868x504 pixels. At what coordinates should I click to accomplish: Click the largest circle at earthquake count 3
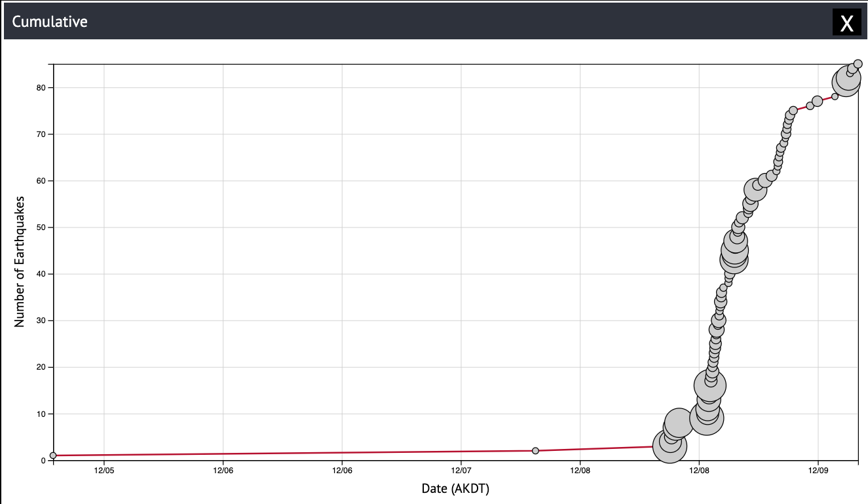tap(670, 446)
